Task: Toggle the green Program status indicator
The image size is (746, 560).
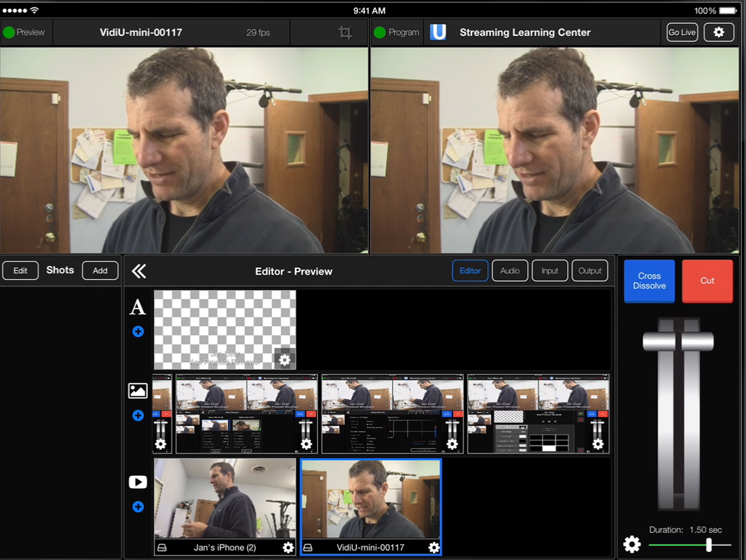Action: coord(379,32)
